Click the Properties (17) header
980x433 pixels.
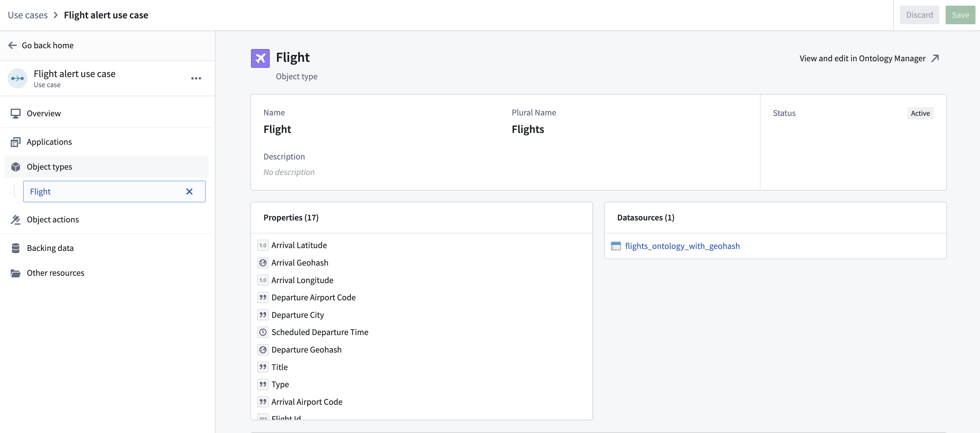coord(291,217)
